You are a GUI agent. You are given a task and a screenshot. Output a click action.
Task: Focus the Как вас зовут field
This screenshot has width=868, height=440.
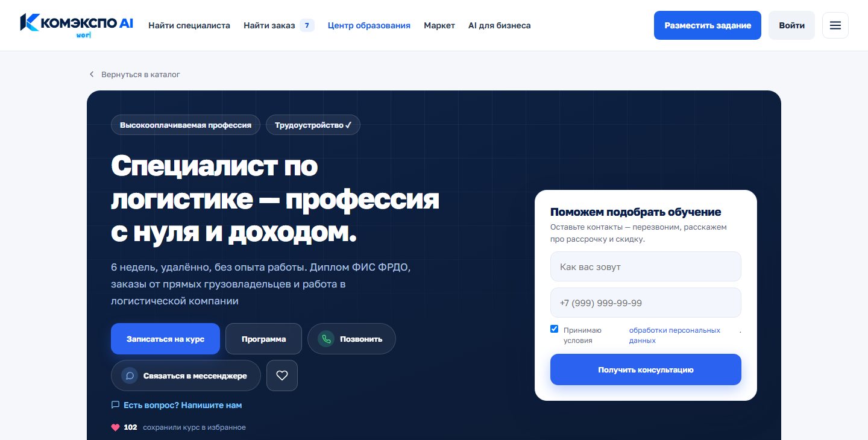646,266
